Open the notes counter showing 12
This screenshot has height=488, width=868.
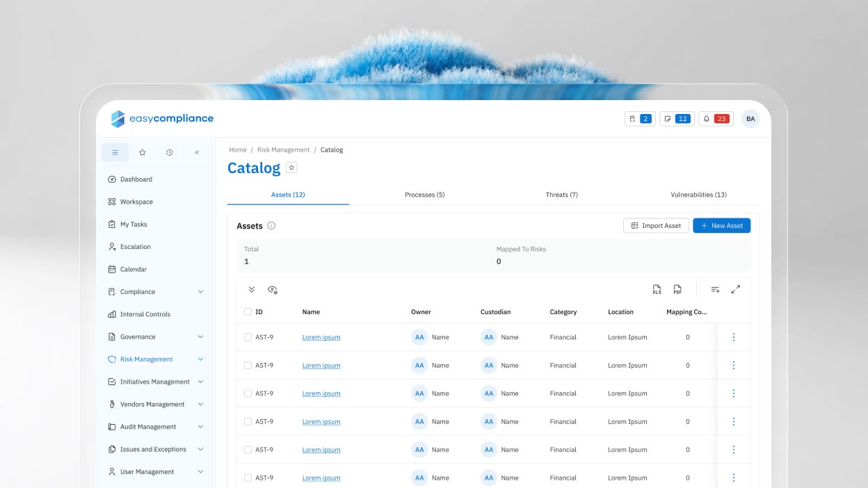677,119
